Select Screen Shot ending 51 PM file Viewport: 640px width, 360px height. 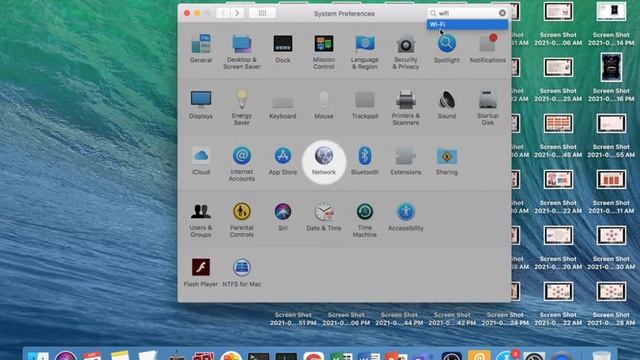[x=293, y=319]
